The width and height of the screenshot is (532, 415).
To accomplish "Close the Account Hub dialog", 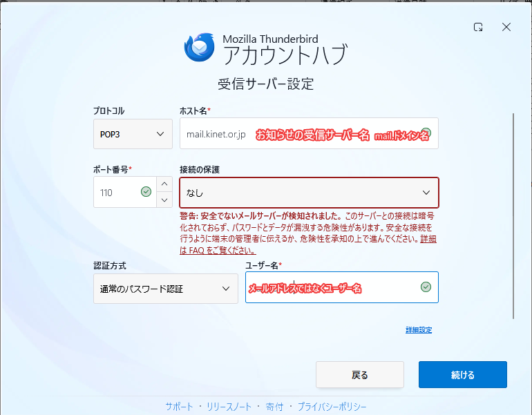I will [506, 27].
